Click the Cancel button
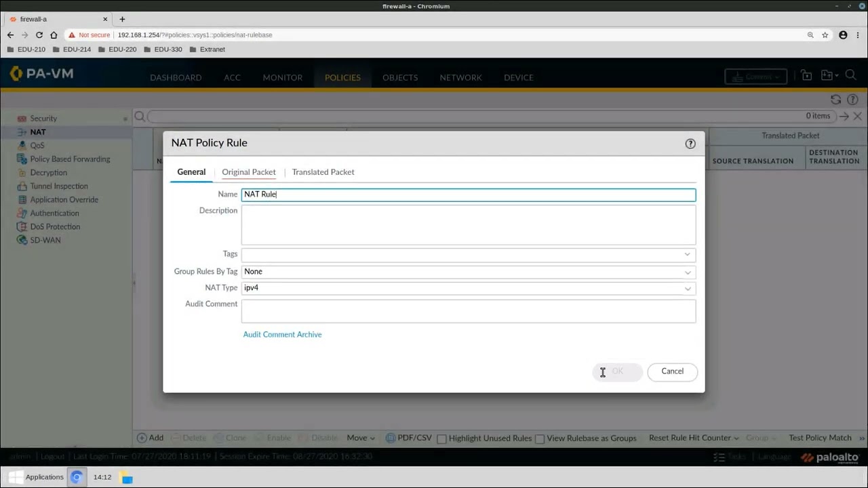868x488 pixels. (672, 371)
